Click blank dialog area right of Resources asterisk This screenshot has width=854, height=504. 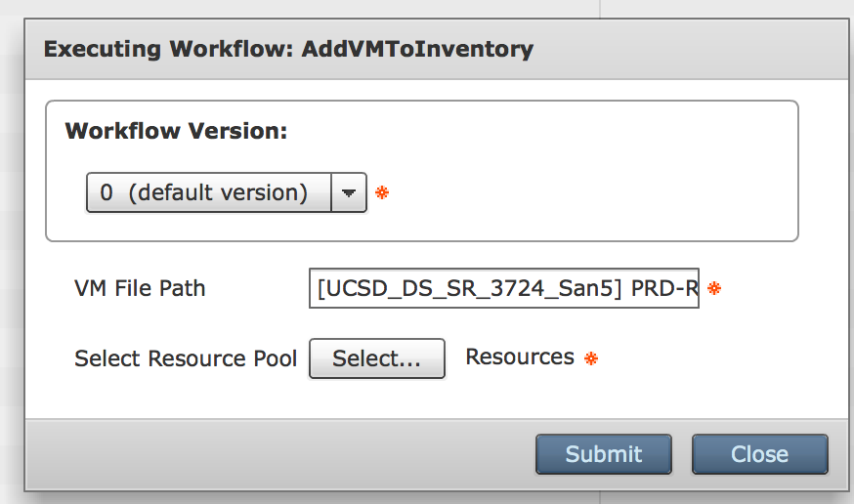719,358
